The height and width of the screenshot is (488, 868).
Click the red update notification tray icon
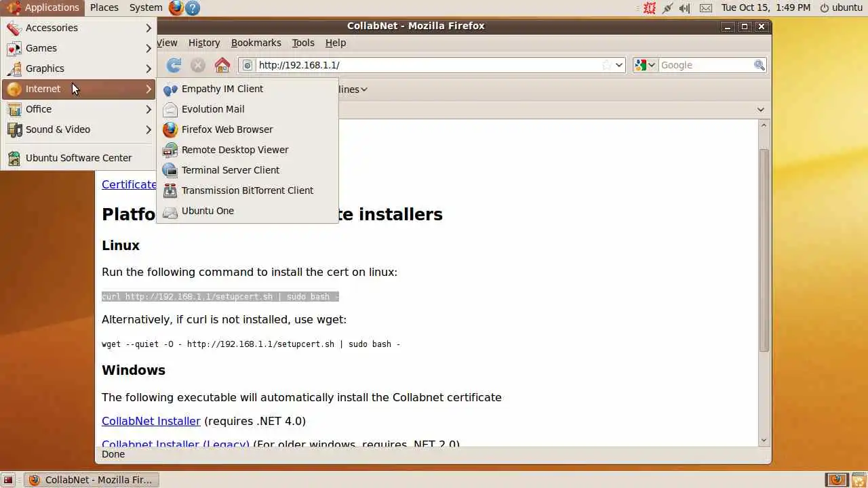click(x=650, y=7)
